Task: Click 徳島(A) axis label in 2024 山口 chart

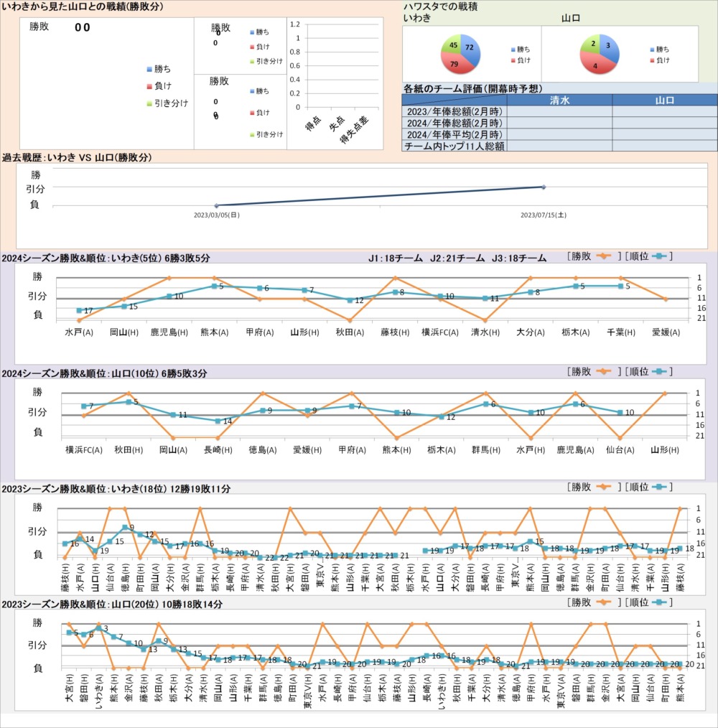Action: pos(263,450)
